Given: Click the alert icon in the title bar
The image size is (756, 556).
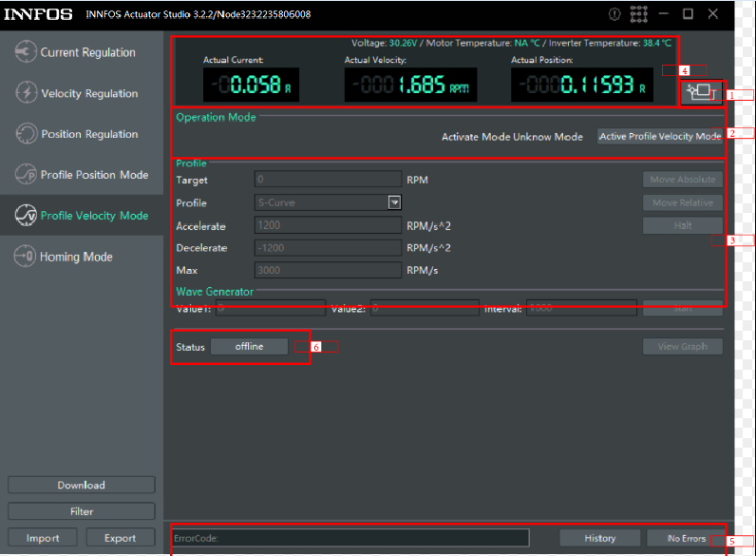Looking at the screenshot, I should click(x=614, y=14).
